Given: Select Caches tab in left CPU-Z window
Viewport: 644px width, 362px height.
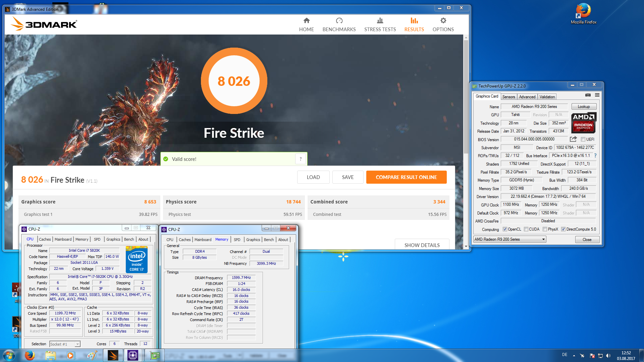Looking at the screenshot, I should tap(45, 239).
